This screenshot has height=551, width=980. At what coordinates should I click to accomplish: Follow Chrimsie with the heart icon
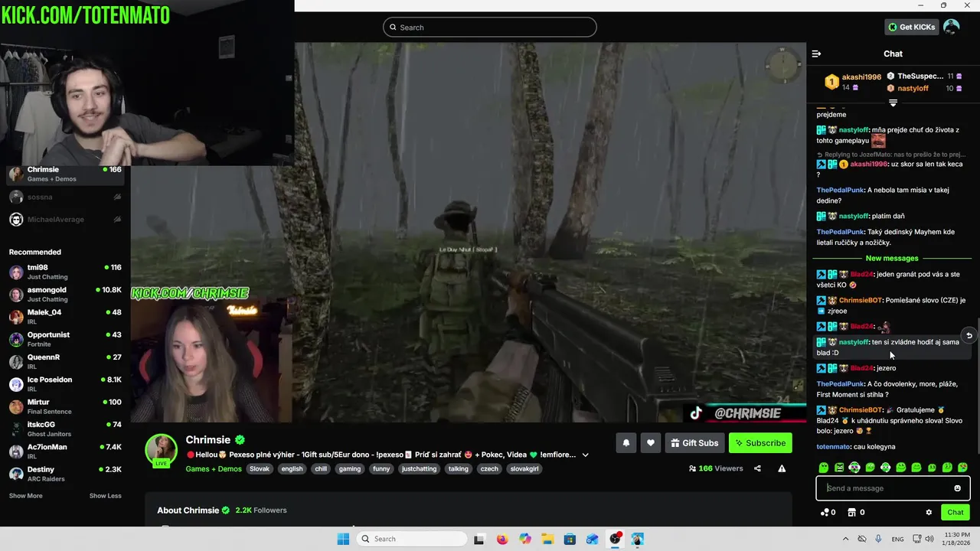pyautogui.click(x=651, y=443)
